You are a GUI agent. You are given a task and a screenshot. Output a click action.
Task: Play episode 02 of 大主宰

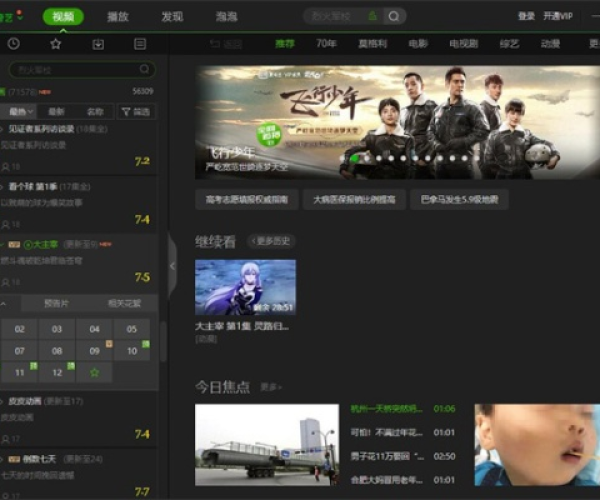(20, 329)
